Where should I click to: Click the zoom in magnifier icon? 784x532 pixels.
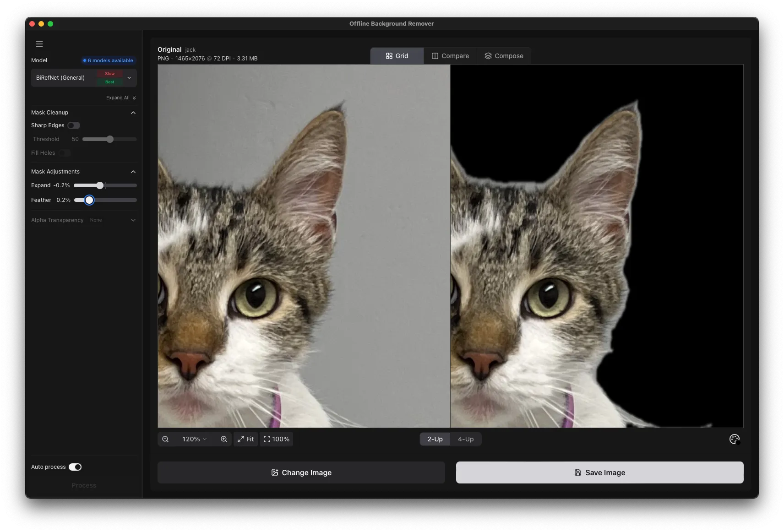(223, 439)
